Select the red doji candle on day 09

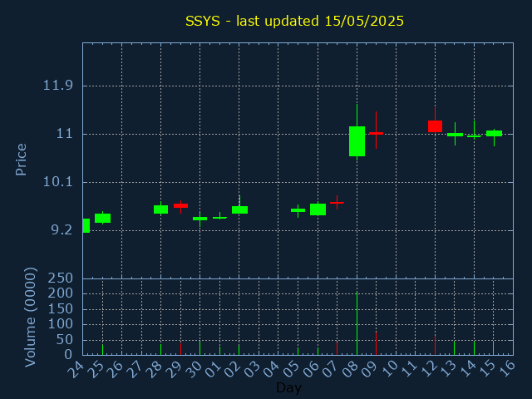pos(376,133)
